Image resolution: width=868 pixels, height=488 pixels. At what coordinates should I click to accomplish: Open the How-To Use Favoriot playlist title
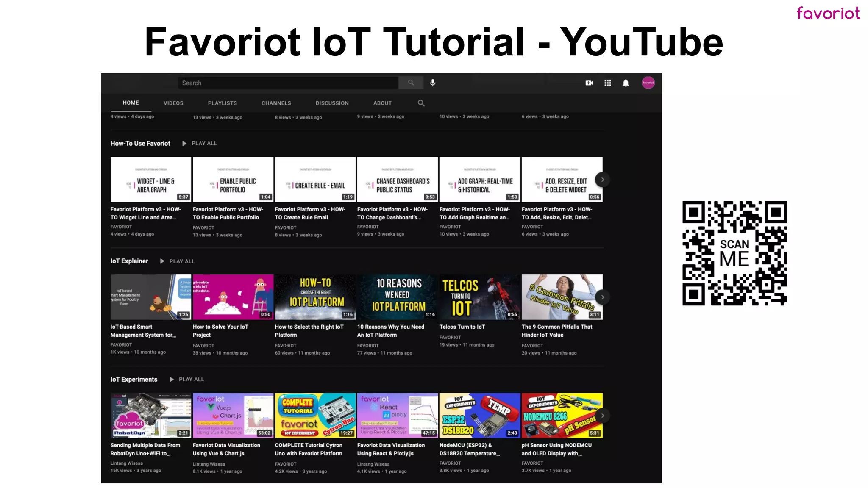[x=140, y=144]
